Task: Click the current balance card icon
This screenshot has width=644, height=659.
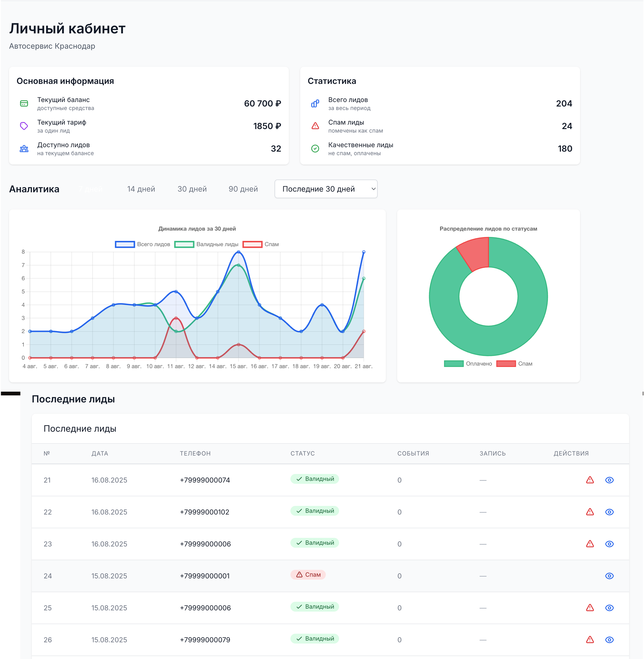Action: coord(24,104)
